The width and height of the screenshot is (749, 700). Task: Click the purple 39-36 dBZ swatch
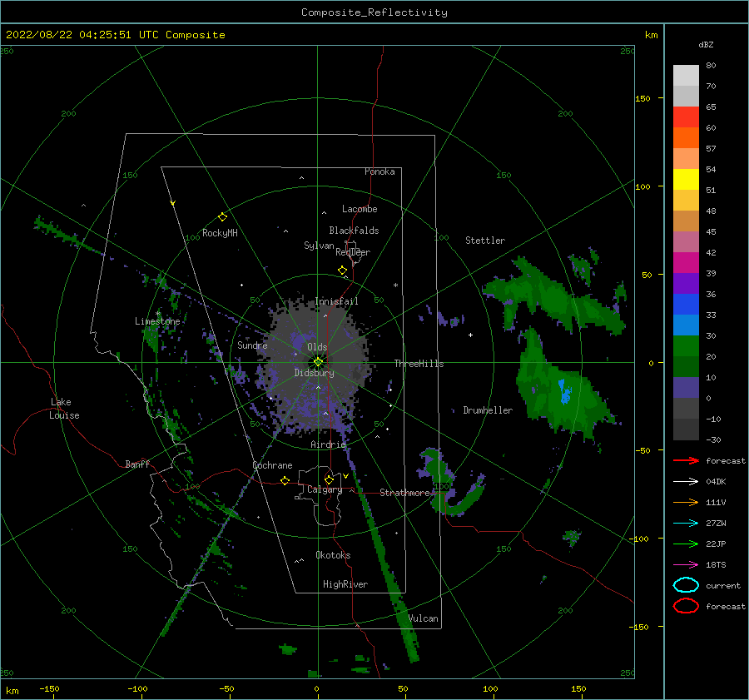click(x=686, y=284)
